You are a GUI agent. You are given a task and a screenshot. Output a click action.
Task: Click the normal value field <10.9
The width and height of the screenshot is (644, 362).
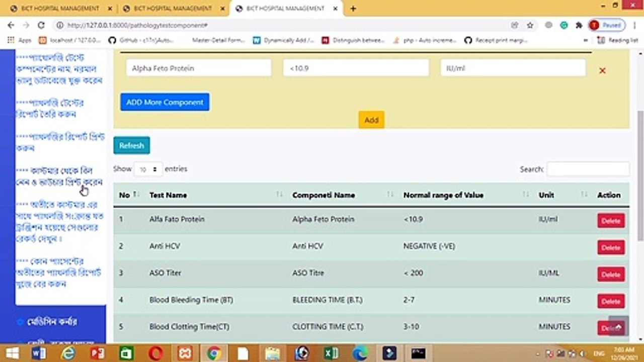tap(356, 68)
